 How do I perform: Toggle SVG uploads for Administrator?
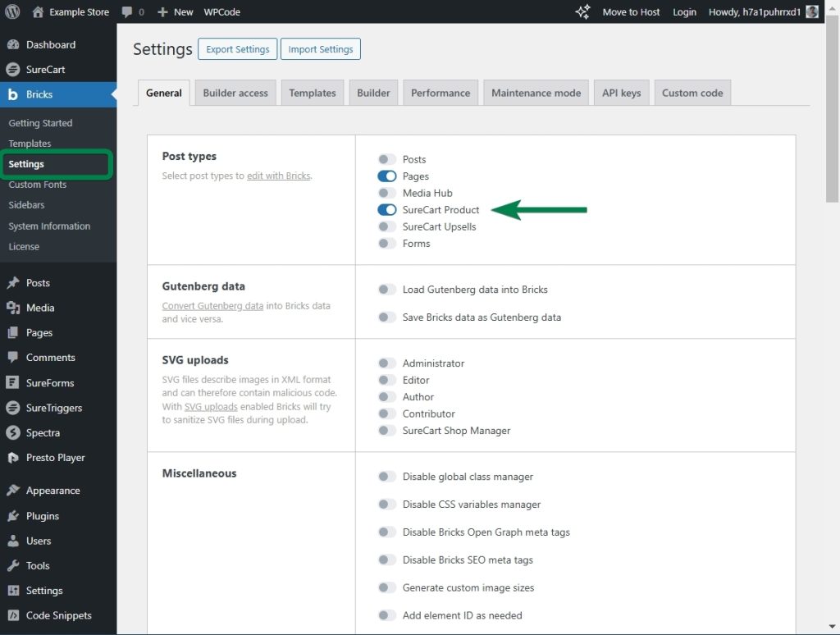point(386,363)
